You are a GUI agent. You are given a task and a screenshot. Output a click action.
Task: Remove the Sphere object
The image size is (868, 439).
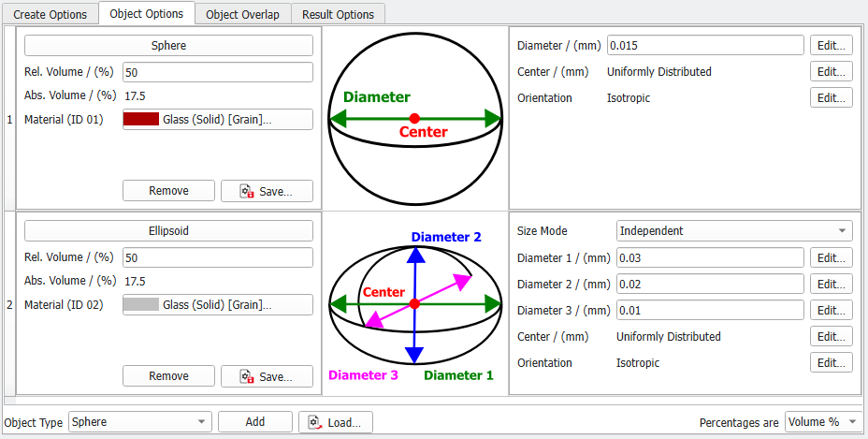[169, 191]
